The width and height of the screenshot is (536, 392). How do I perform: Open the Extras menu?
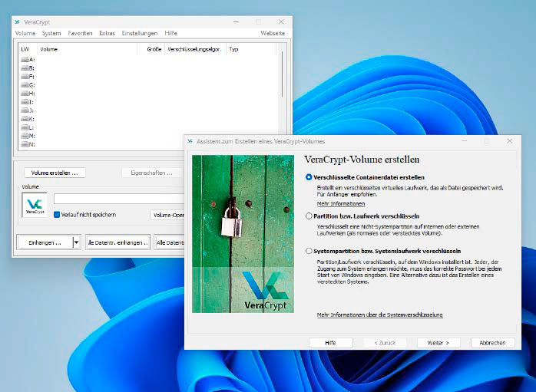(107, 33)
